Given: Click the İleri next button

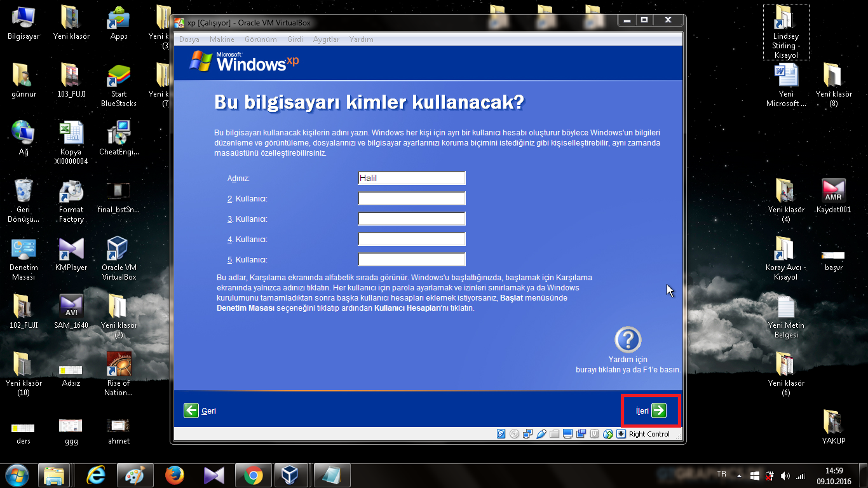Looking at the screenshot, I should coord(651,410).
